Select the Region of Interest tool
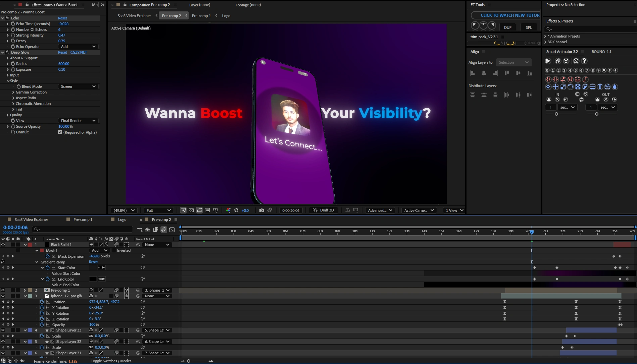Viewport: 637px width, 364px height. point(207,210)
